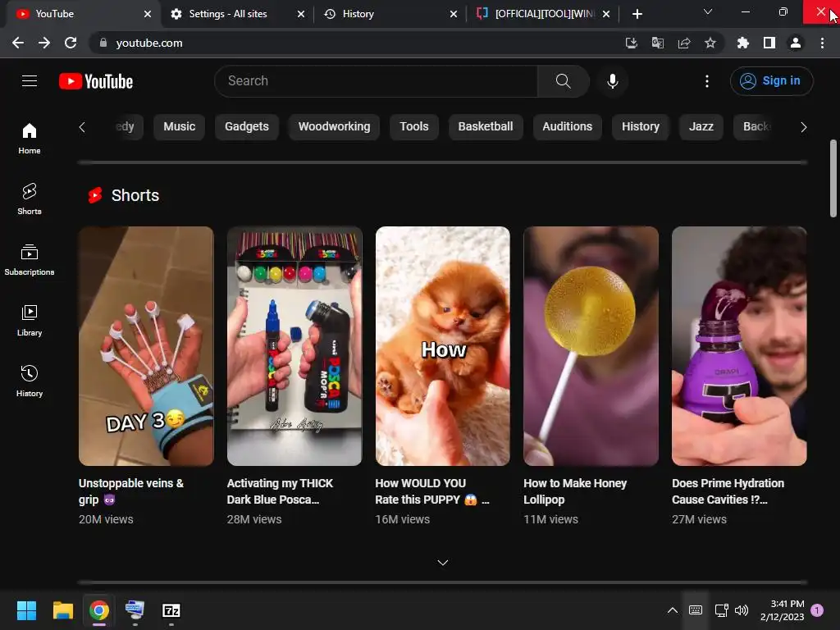This screenshot has width=840, height=630.
Task: Go to Home in the sidebar
Action: [x=30, y=138]
